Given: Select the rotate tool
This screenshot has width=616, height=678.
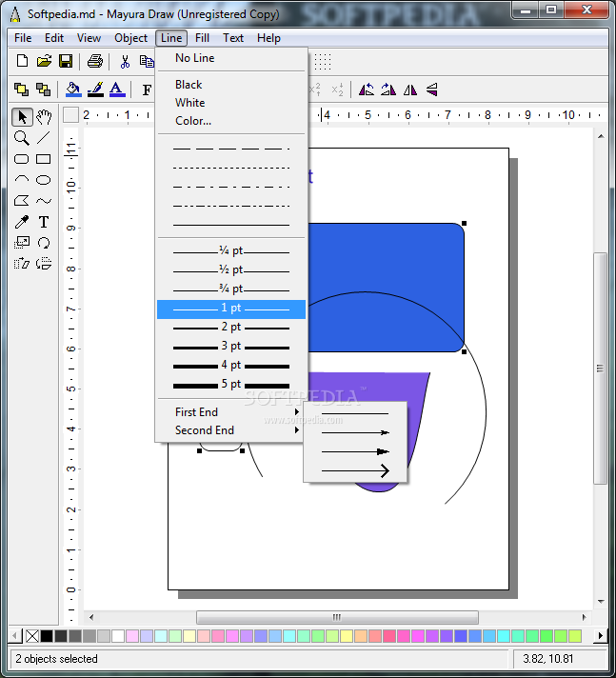Looking at the screenshot, I should pyautogui.click(x=43, y=243).
